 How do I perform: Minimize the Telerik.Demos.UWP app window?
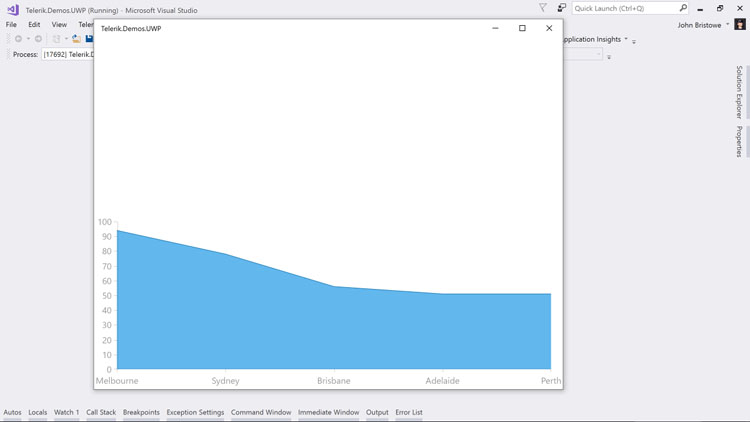tap(496, 28)
